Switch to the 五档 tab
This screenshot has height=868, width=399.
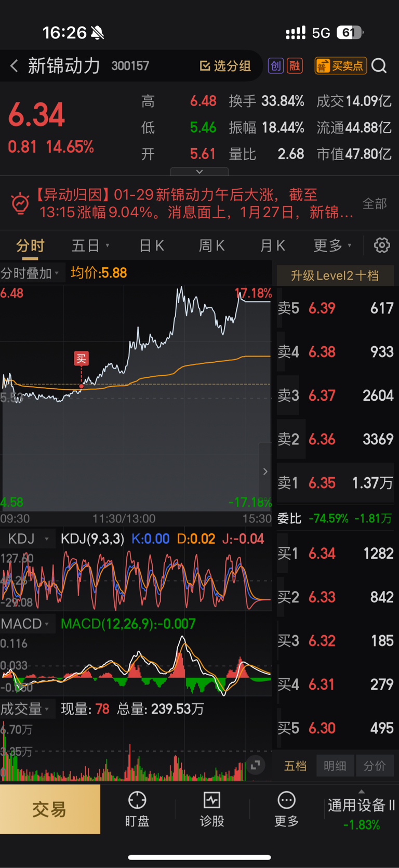tap(295, 766)
